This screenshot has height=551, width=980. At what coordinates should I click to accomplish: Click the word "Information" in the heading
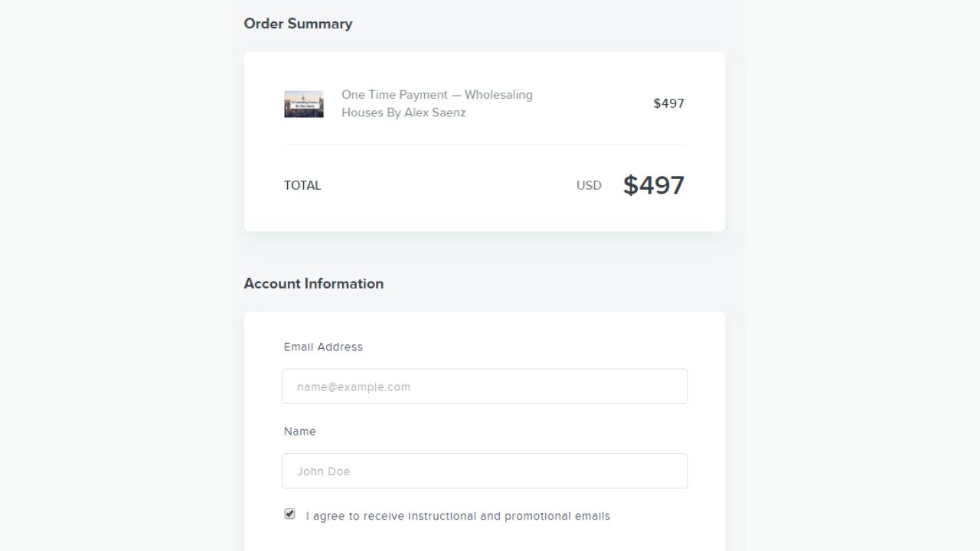[344, 283]
